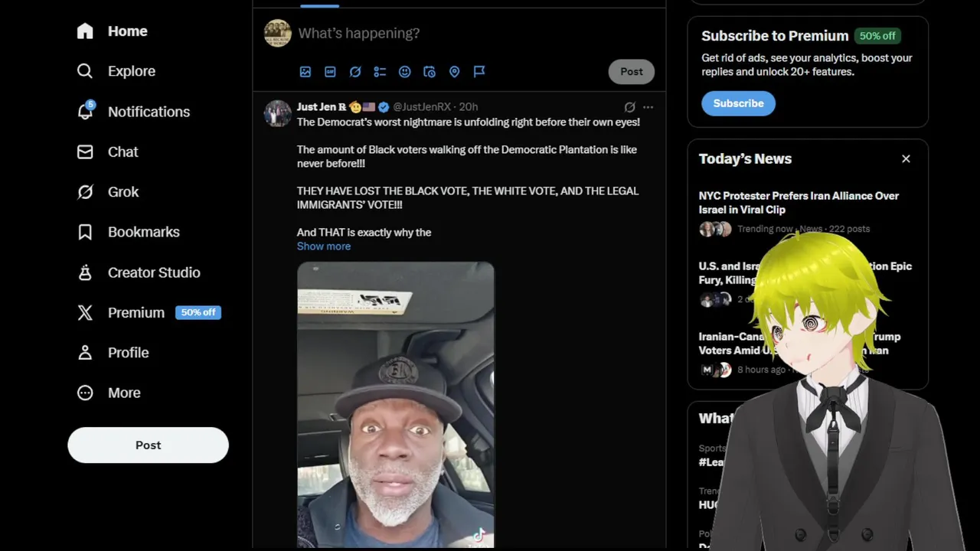Open the More menu in sidebar
Image resolution: width=980 pixels, height=551 pixels.
click(109, 393)
